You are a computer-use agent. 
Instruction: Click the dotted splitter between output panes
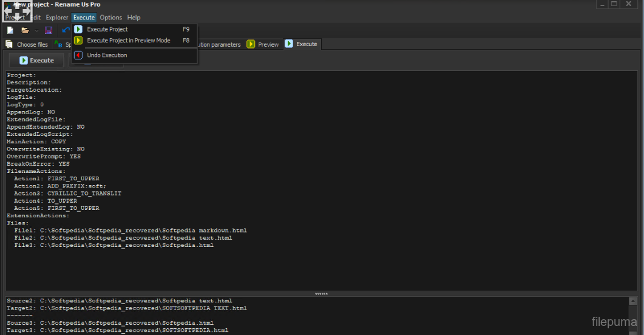click(321, 294)
